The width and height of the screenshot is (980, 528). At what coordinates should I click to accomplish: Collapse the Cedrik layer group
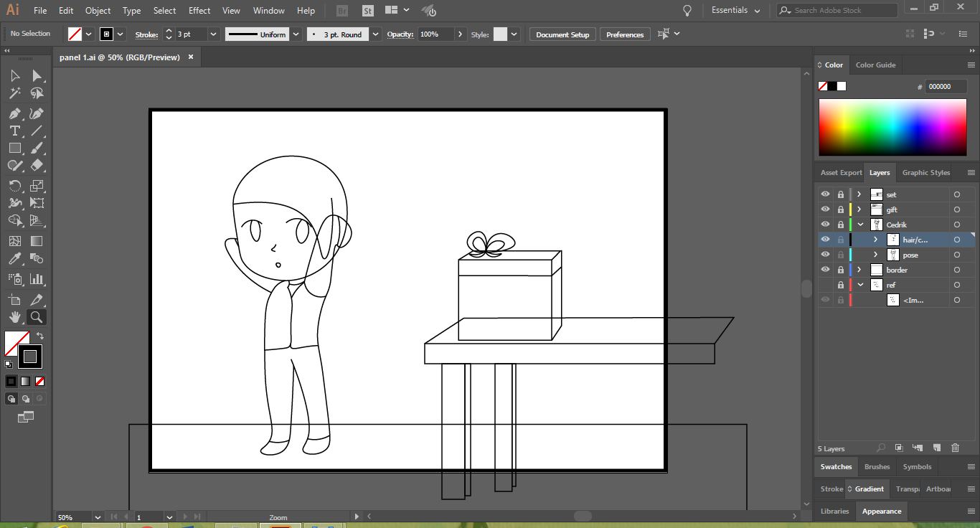[859, 225]
